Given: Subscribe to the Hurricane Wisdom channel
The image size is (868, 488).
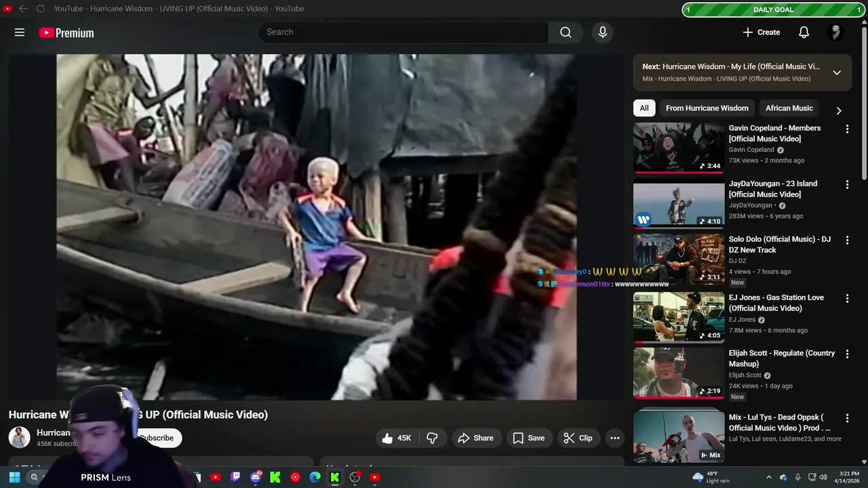Looking at the screenshot, I should point(157,438).
